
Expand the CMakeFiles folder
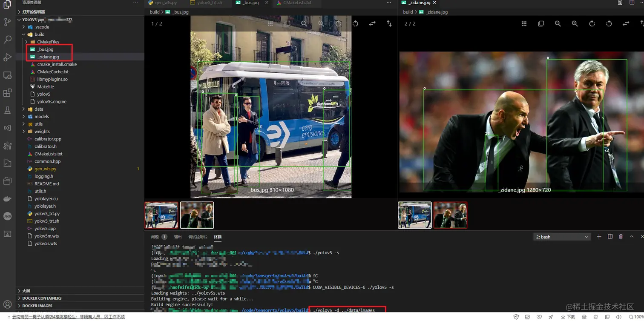click(x=26, y=42)
